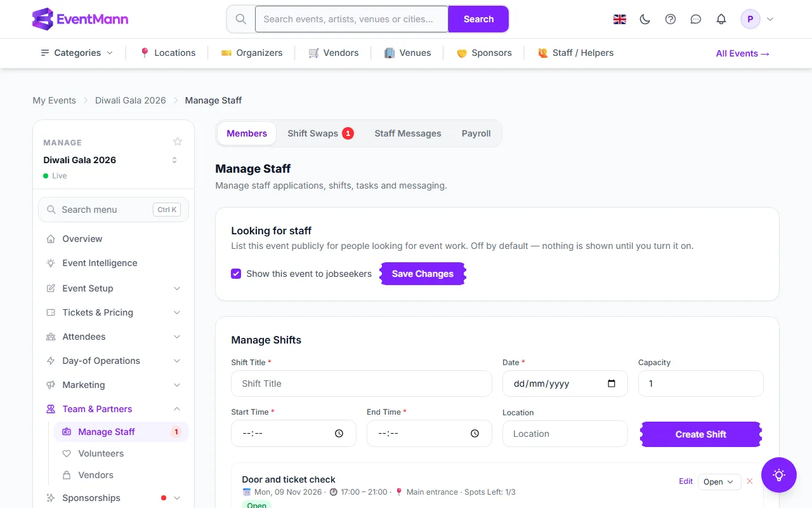Image resolution: width=812 pixels, height=508 pixels.
Task: Open Event Intelligence in the sidebar
Action: [x=114, y=263]
